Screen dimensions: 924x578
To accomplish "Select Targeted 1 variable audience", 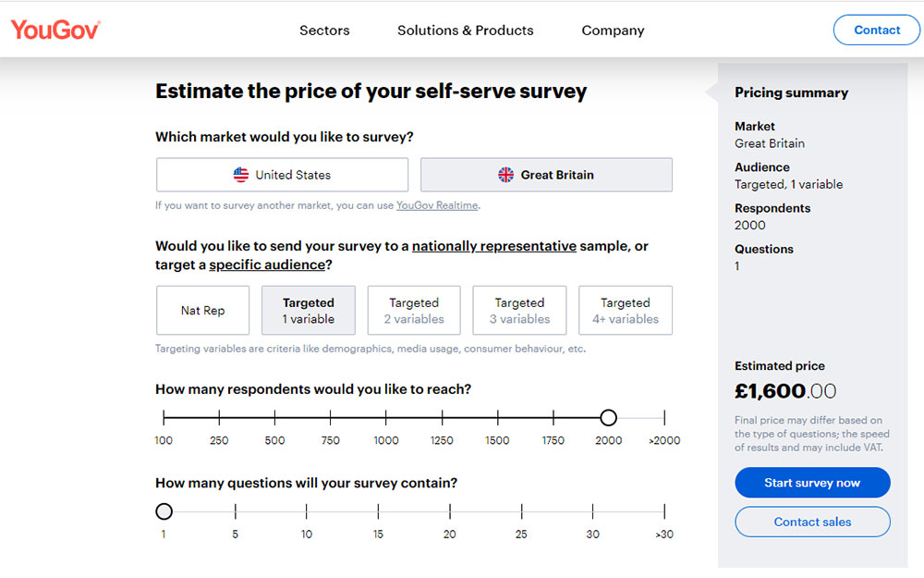I will tap(309, 311).
